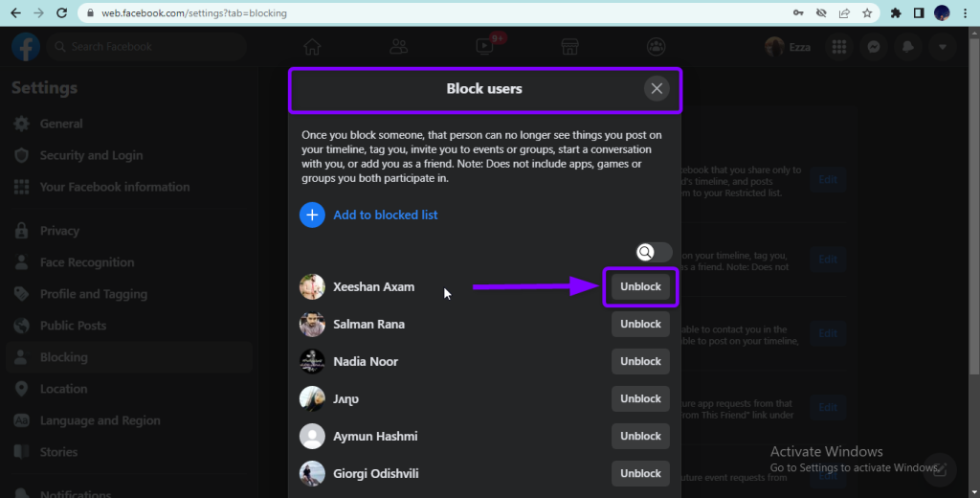Open Language and Region settings

(129, 420)
